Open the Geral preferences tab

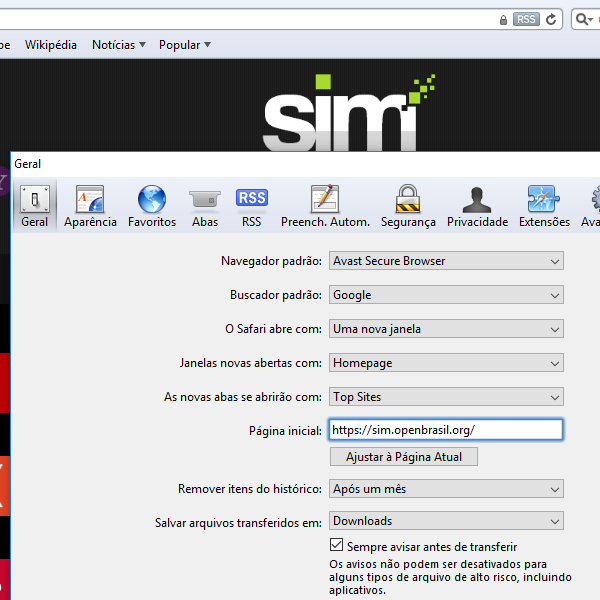34,205
